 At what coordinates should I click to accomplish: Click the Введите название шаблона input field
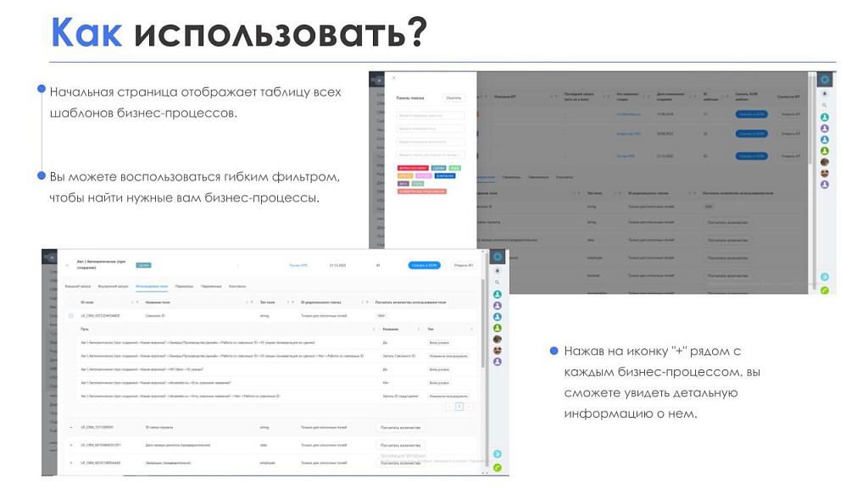coord(431,115)
